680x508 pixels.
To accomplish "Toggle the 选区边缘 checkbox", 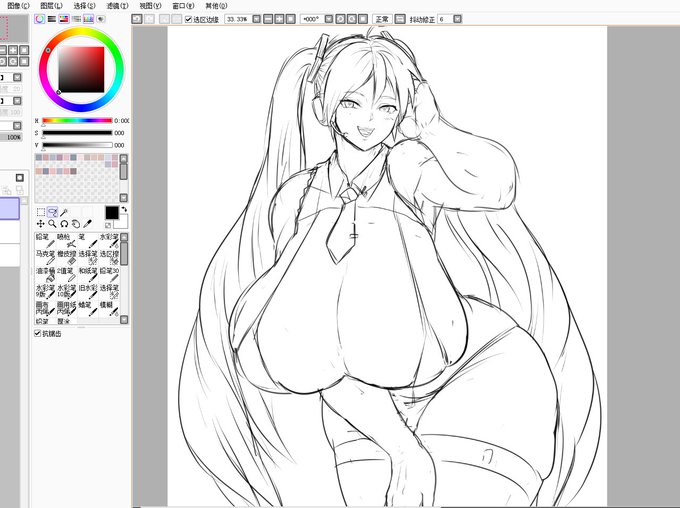I will tap(188, 19).
